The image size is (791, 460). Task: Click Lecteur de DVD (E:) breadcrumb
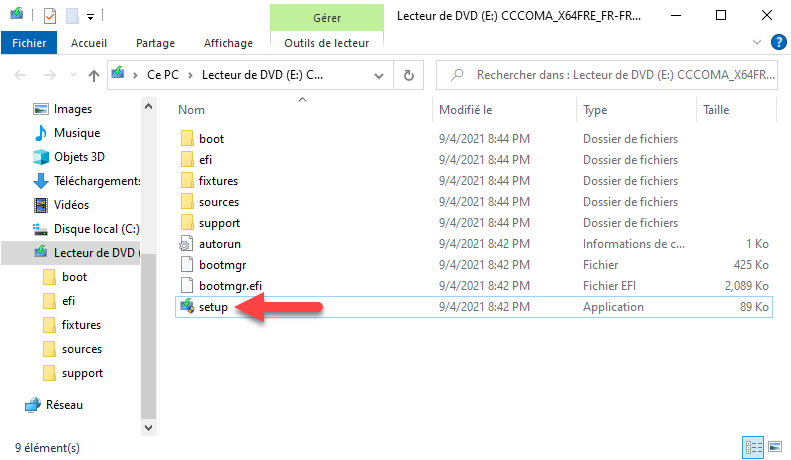(262, 75)
